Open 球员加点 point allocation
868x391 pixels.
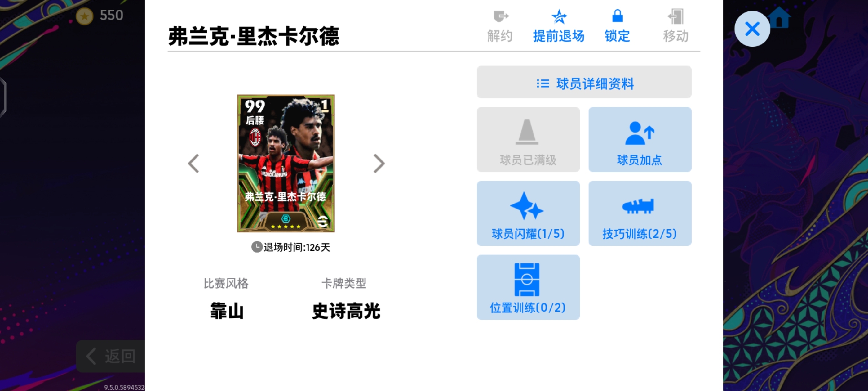tap(640, 140)
